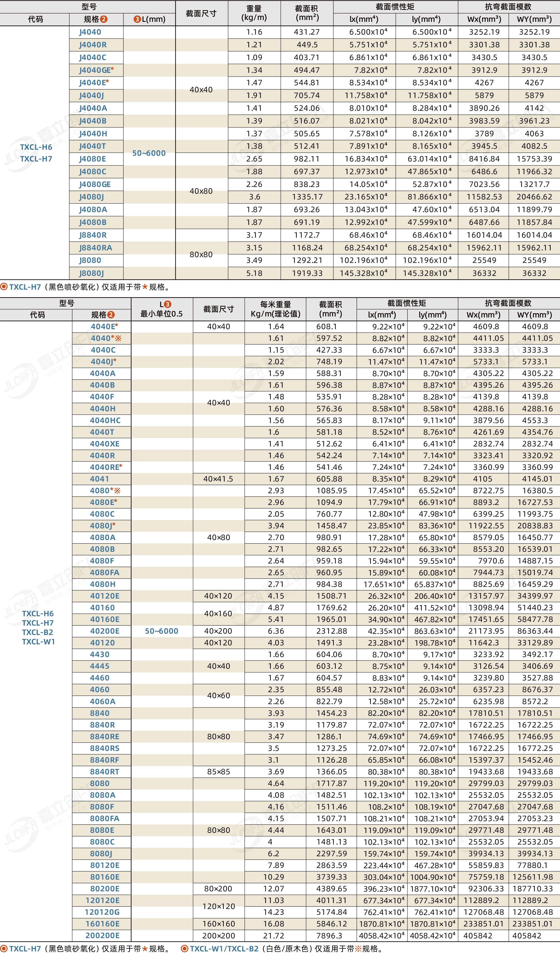Click the 截面惯性矩 header in second table
Screen dimensions: 560x954
[407, 303]
